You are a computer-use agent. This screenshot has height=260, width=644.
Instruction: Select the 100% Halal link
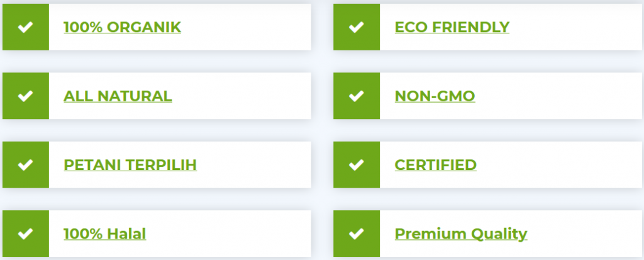(x=104, y=234)
